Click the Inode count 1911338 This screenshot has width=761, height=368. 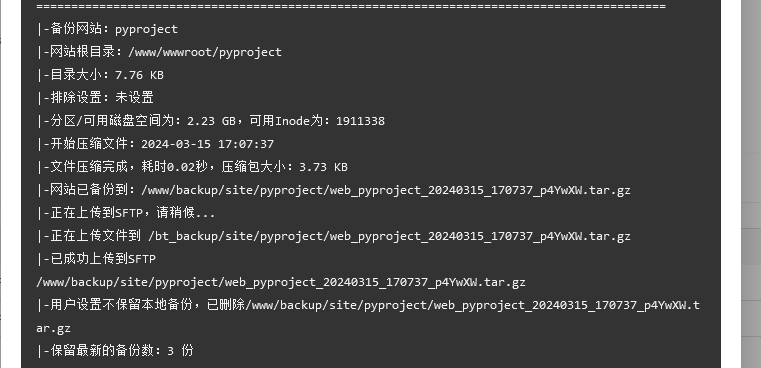pos(360,121)
